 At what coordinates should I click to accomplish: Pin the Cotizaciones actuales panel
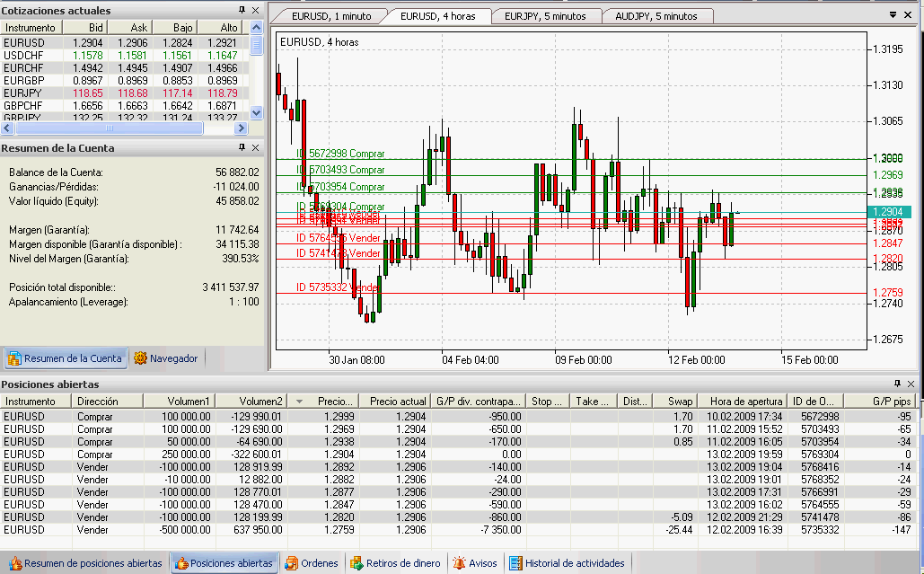pyautogui.click(x=242, y=10)
